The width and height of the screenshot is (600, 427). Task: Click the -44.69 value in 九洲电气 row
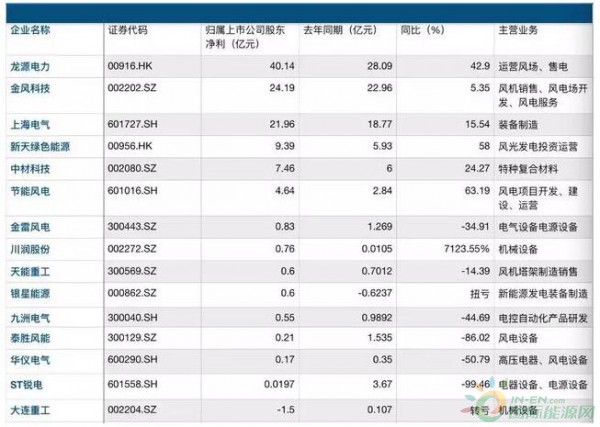tap(462, 316)
